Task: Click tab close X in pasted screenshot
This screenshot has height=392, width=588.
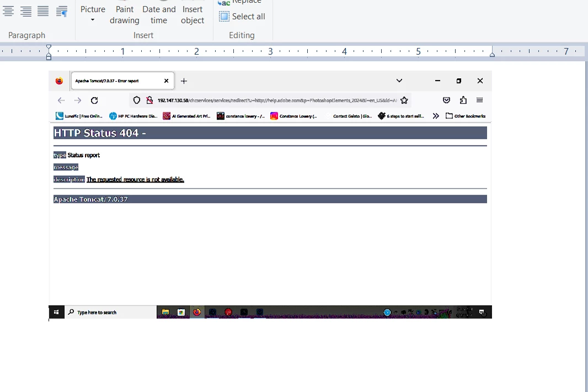Action: [x=166, y=80]
